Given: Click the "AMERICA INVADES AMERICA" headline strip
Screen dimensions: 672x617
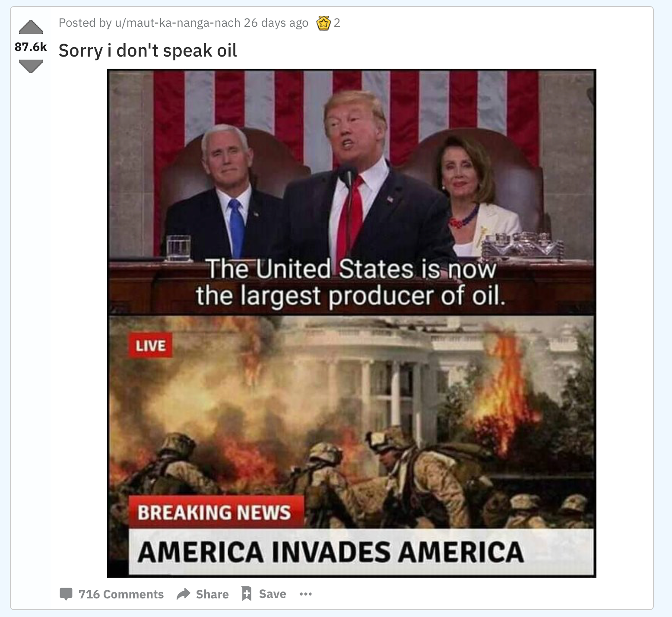Looking at the screenshot, I should (361, 552).
